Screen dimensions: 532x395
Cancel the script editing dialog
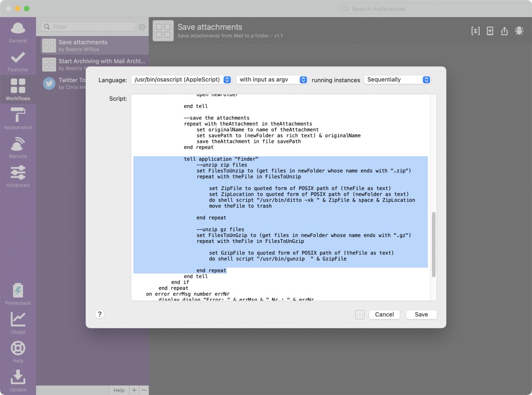tap(384, 314)
